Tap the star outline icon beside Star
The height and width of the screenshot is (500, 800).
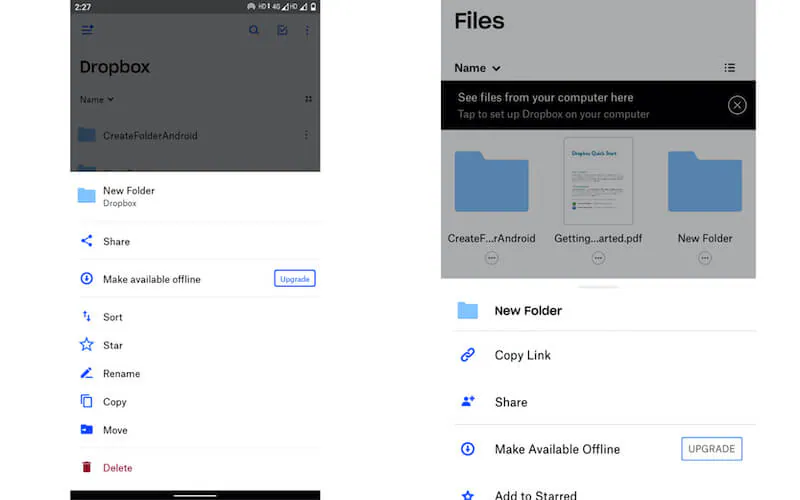tap(87, 344)
